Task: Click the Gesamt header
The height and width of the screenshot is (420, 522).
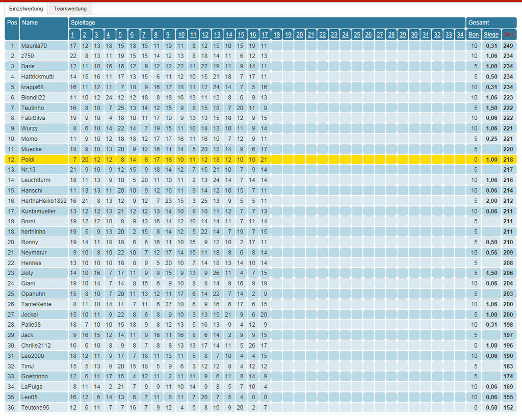Action: pyautogui.click(x=491, y=22)
